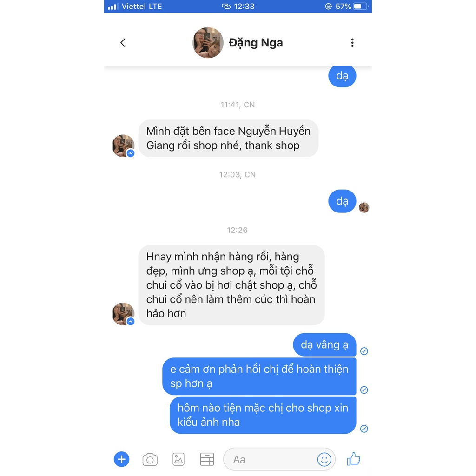Select the 'Hnay mình nhận hàng rồi' message
The image size is (476, 476).
pos(231,285)
